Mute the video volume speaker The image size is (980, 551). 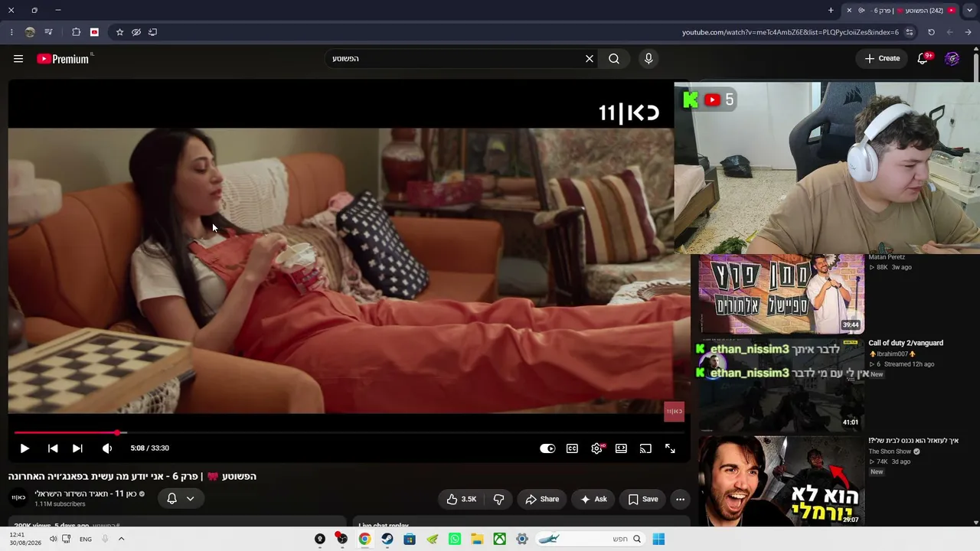107,448
